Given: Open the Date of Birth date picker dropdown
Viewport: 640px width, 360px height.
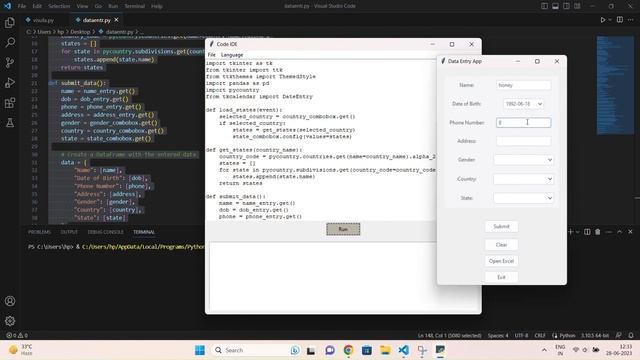Looking at the screenshot, I should [x=540, y=104].
